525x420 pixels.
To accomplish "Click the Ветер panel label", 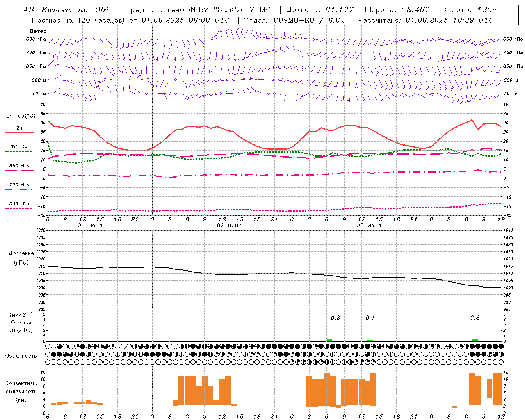I will 38,31.
